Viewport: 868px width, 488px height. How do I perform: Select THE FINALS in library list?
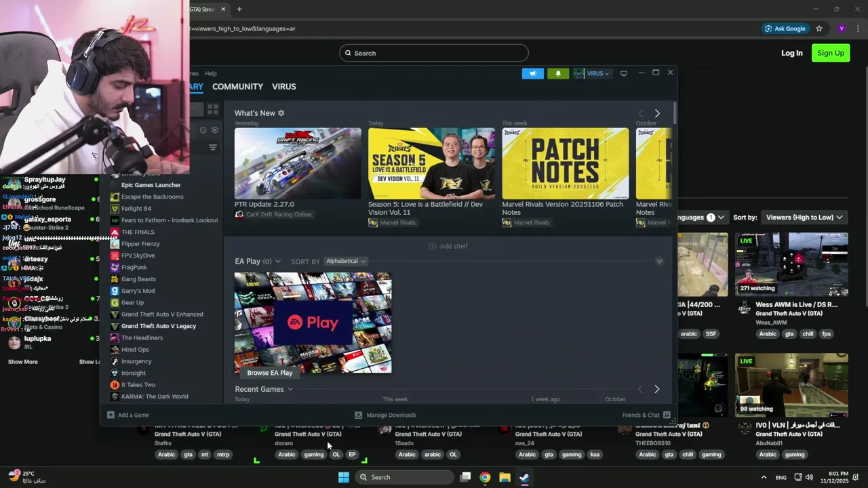[x=138, y=232]
